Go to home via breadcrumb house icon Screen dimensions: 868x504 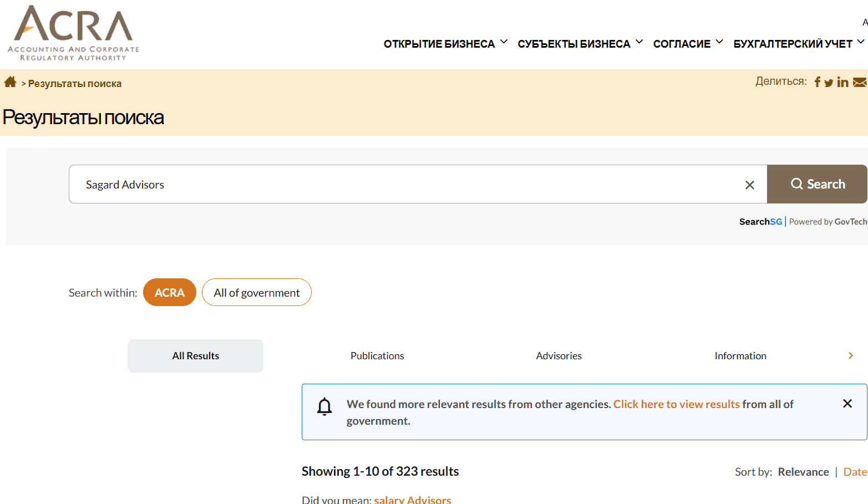pos(10,83)
